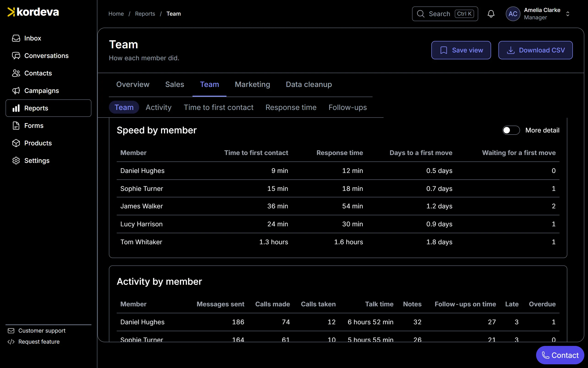The height and width of the screenshot is (368, 588).
Task: Select the Team main tab
Action: 209,84
